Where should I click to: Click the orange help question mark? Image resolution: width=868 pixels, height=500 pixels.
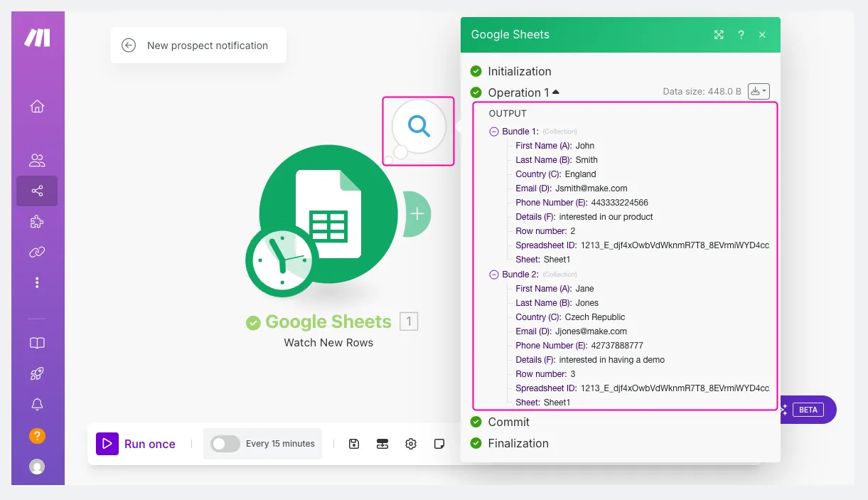tap(37, 435)
